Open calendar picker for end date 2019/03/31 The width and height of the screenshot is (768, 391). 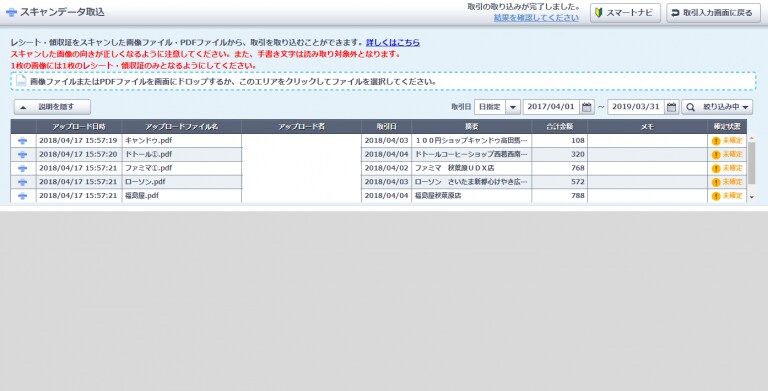pos(672,107)
